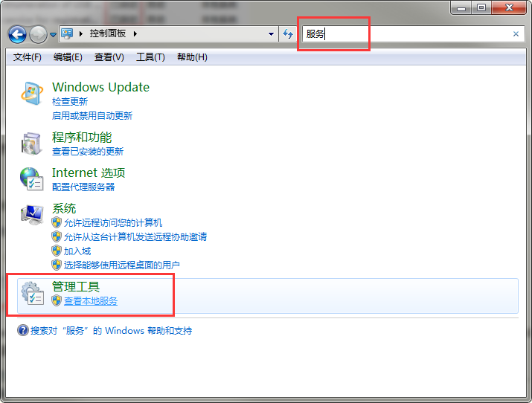Open the 编辑(E) menu
The height and width of the screenshot is (403, 532).
tap(68, 57)
